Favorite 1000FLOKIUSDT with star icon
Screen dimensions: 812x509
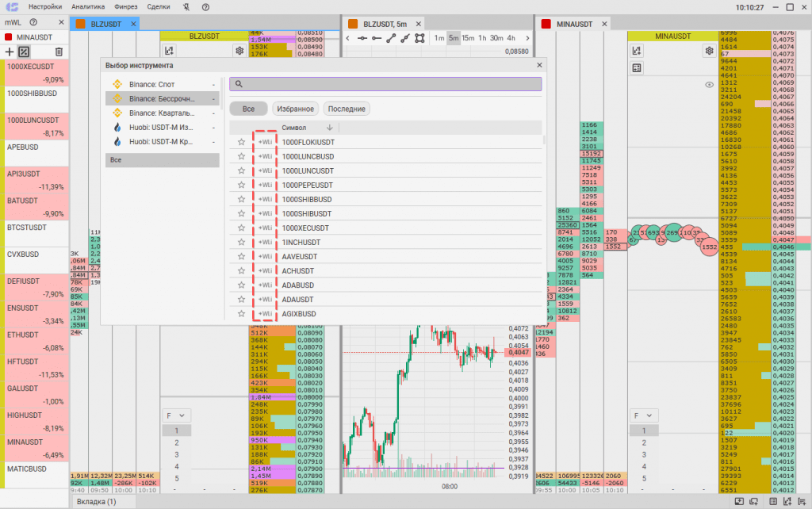(241, 142)
